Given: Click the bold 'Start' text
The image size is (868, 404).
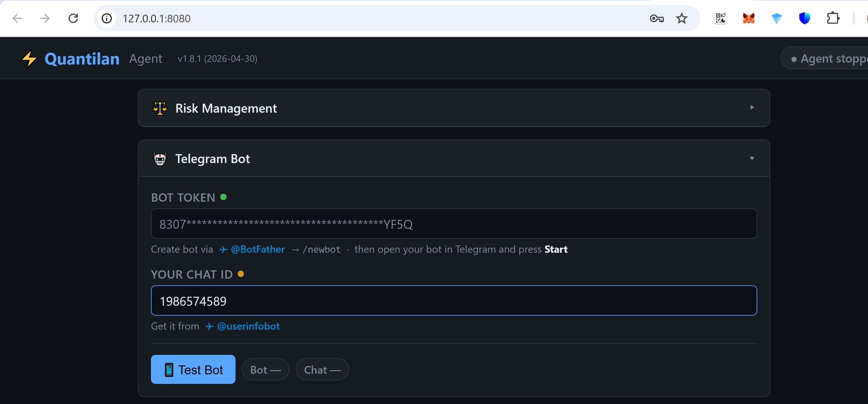Looking at the screenshot, I should coord(556,249).
